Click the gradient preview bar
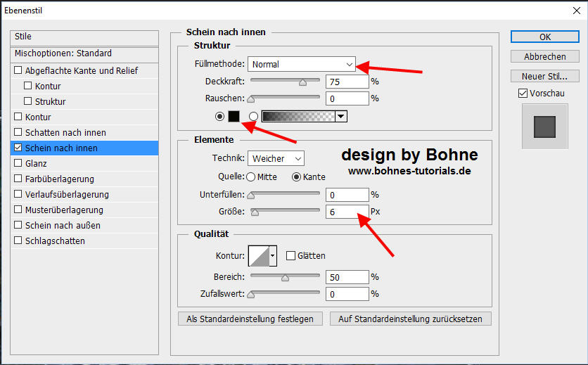The image size is (588, 365). pyautogui.click(x=298, y=117)
